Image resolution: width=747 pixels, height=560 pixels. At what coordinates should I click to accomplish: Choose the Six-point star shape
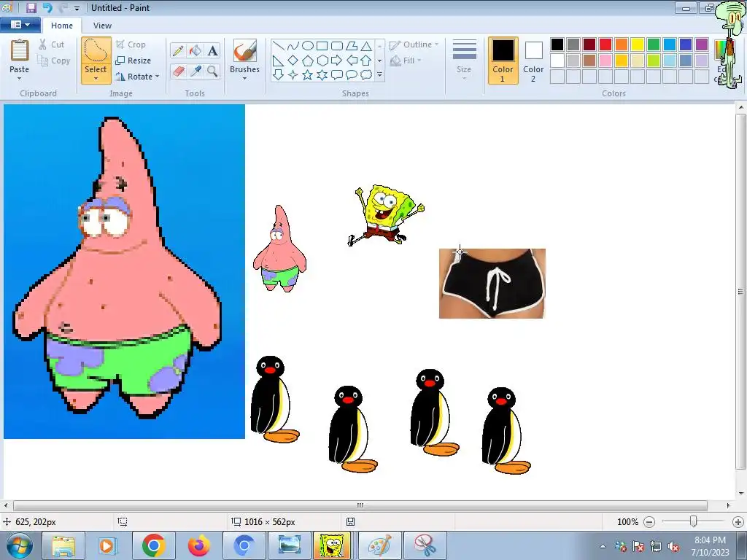pyautogui.click(x=322, y=75)
